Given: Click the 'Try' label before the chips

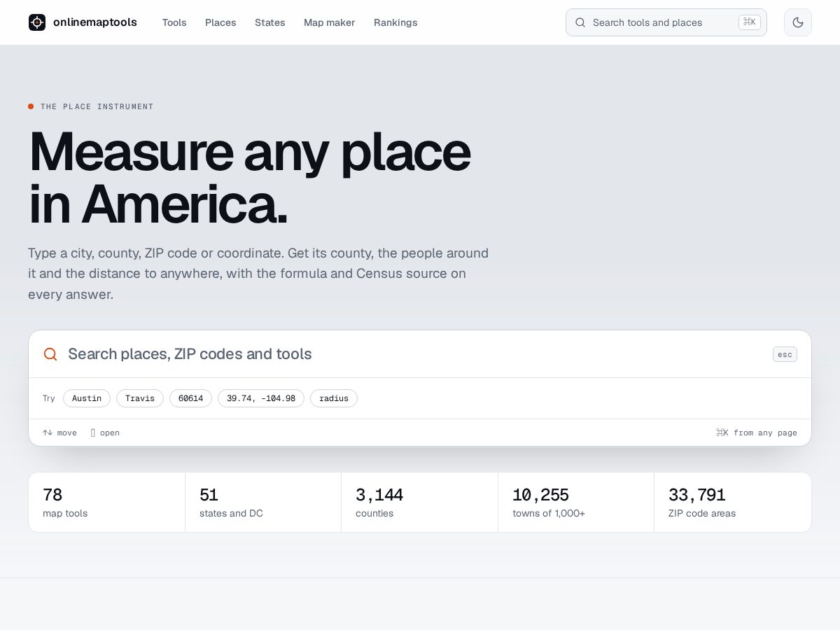Looking at the screenshot, I should pos(49,398).
